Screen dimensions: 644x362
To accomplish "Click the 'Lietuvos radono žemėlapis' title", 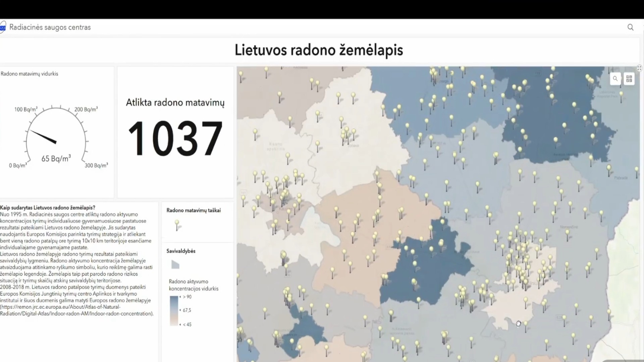I will pyautogui.click(x=319, y=50).
